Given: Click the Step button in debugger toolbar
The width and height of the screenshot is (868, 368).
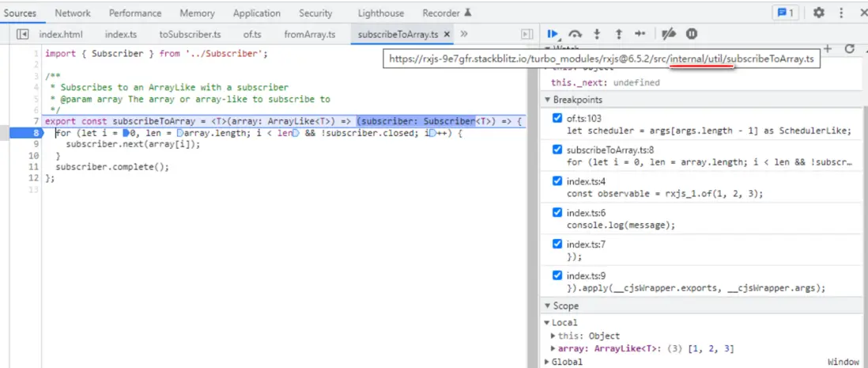Looking at the screenshot, I should pos(640,34).
